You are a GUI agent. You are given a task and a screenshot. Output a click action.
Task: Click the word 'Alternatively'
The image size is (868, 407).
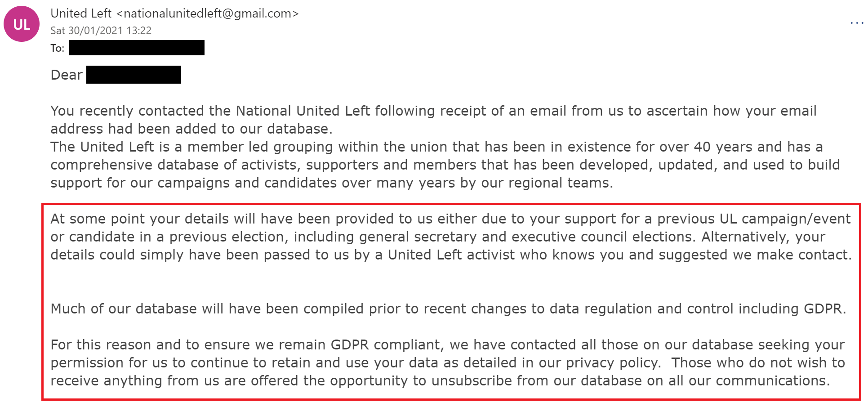pyautogui.click(x=745, y=237)
